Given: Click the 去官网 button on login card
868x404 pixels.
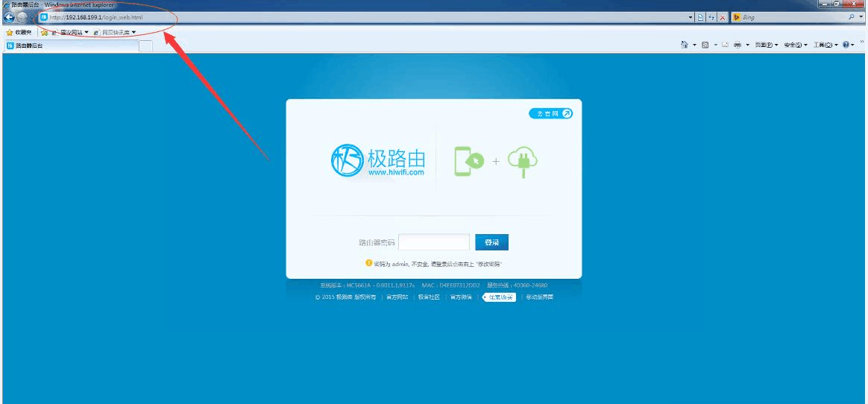Looking at the screenshot, I should click(x=551, y=113).
